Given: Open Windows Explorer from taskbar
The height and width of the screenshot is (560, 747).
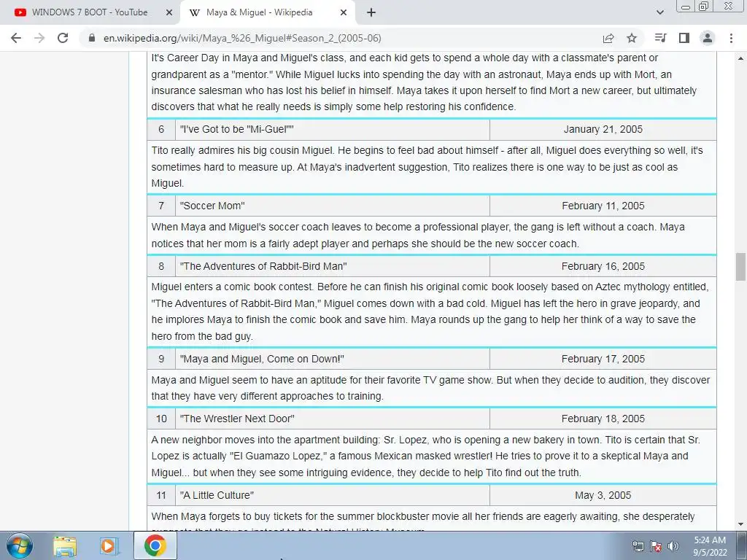Looking at the screenshot, I should [65, 545].
